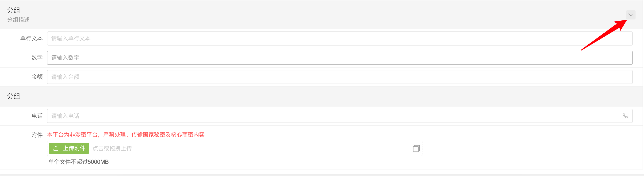Click the 单个文件不超过5000MB hint text
This screenshot has width=644, height=176.
(x=78, y=162)
